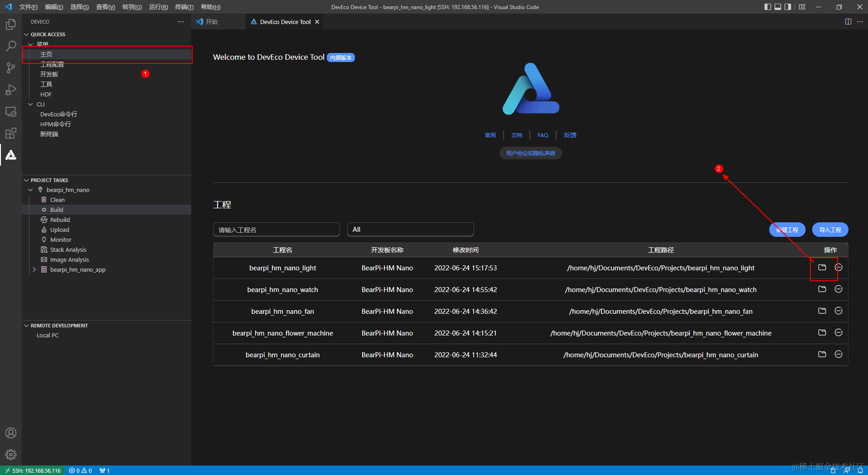Open the Source Control icon
The width and height of the screenshot is (868, 475).
(x=11, y=68)
